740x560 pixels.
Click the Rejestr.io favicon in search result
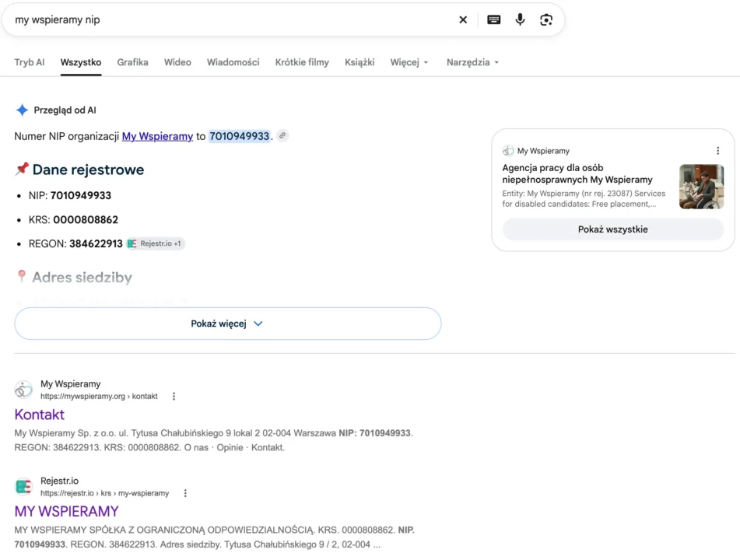(x=23, y=486)
